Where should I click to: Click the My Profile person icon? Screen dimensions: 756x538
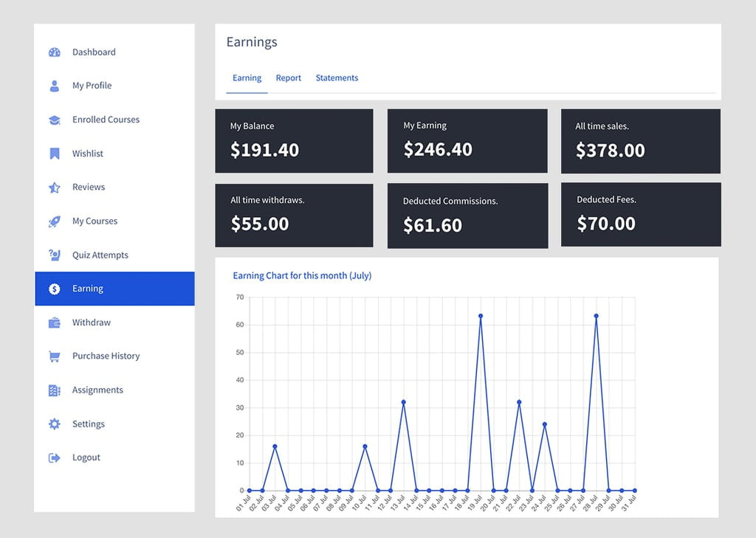(54, 86)
